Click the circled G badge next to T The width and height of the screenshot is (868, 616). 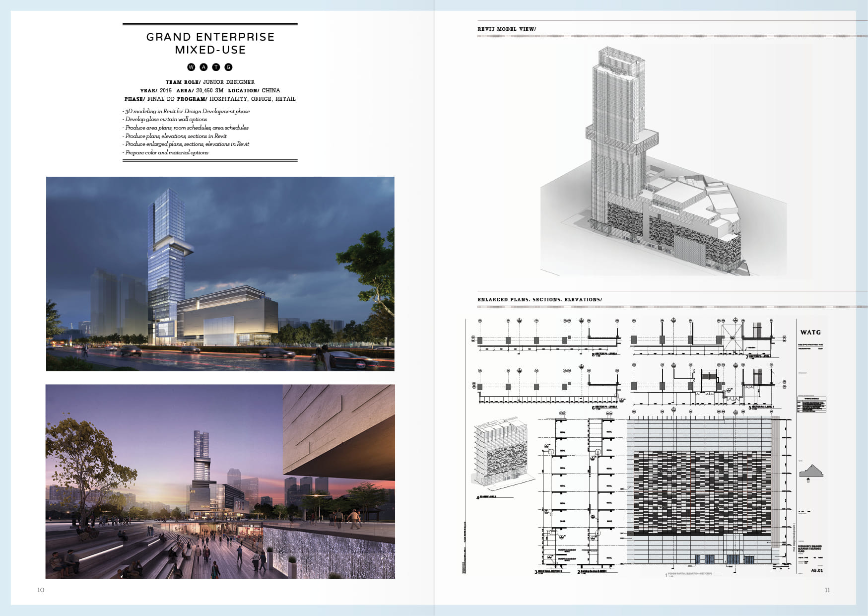(x=228, y=67)
